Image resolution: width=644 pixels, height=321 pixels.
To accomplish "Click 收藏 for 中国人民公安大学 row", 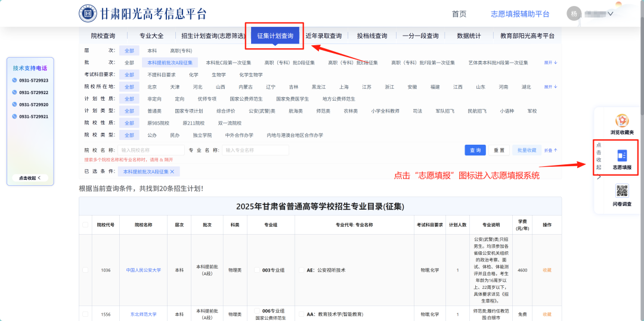I will [x=547, y=270].
